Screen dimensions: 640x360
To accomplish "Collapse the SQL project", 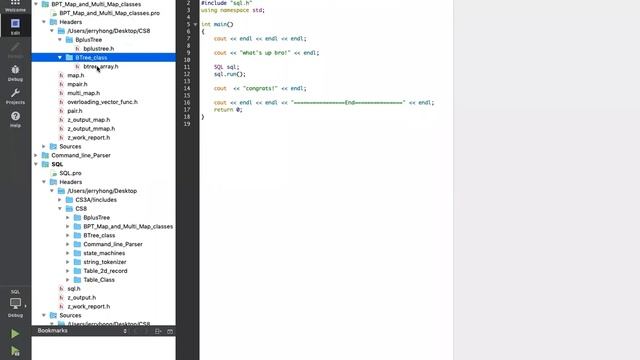I will (36, 164).
